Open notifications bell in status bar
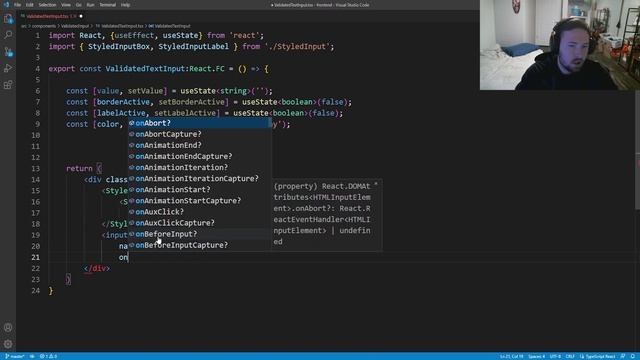 (633, 356)
